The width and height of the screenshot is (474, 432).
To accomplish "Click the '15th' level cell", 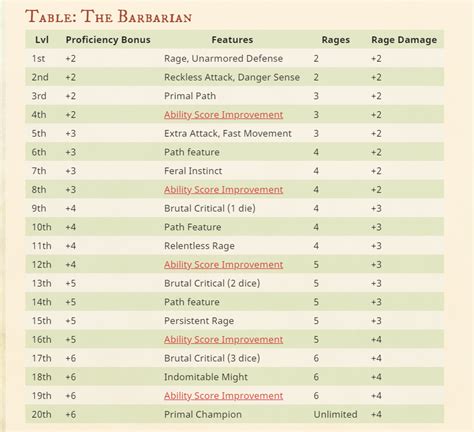I will pyautogui.click(x=42, y=321).
